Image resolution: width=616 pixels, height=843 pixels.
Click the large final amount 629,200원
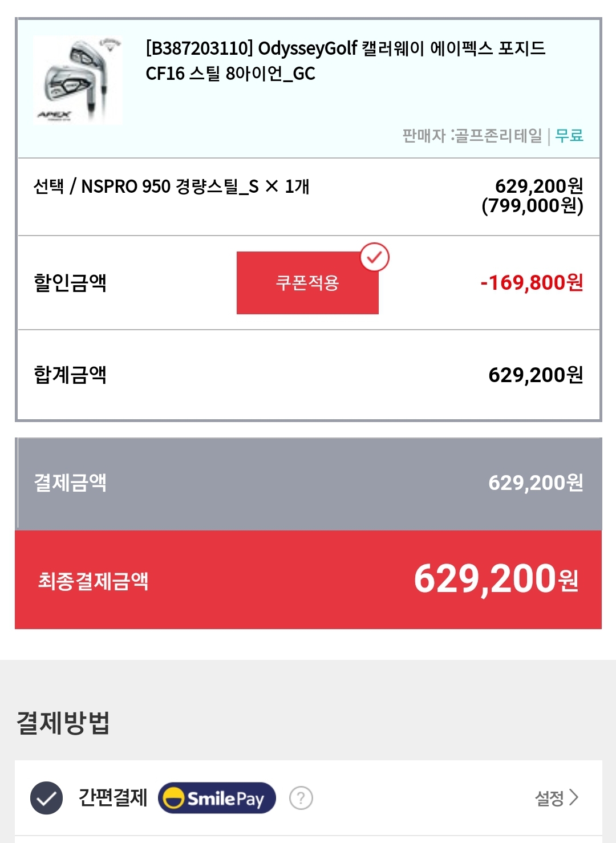(x=496, y=579)
